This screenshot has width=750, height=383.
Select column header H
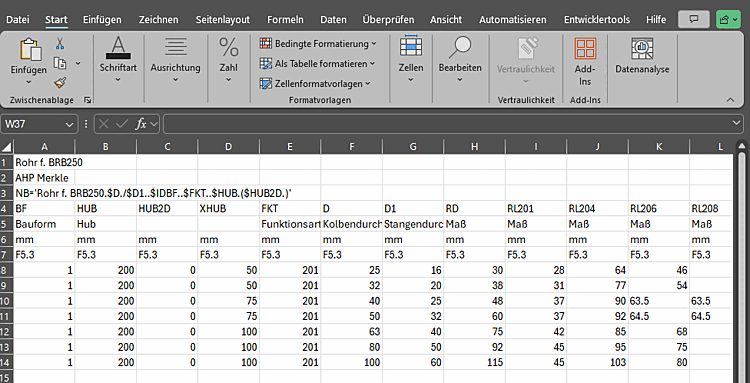click(x=474, y=147)
